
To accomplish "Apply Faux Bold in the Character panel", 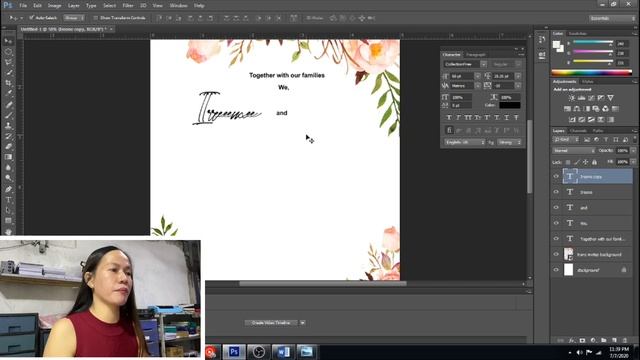I will [449, 118].
